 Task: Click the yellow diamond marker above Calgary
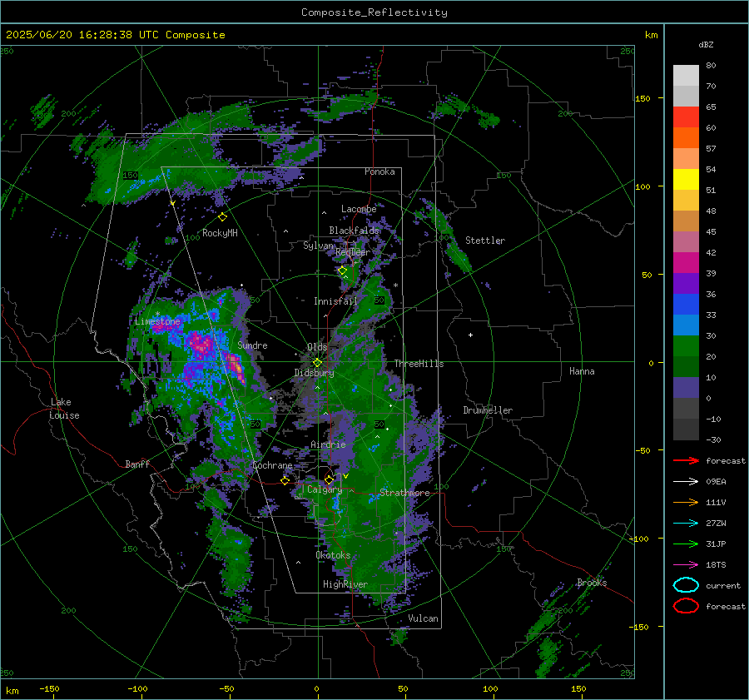(329, 479)
